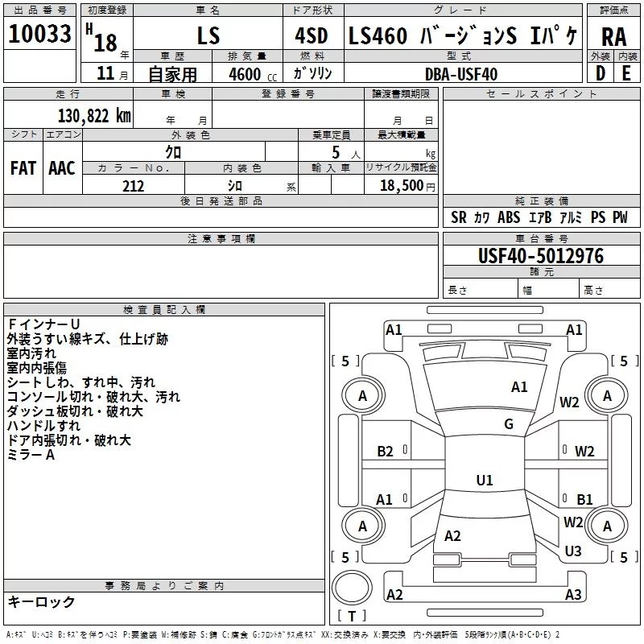644x644 pixels.
Task: Select the B1 damage marker
Action: [x=584, y=500]
